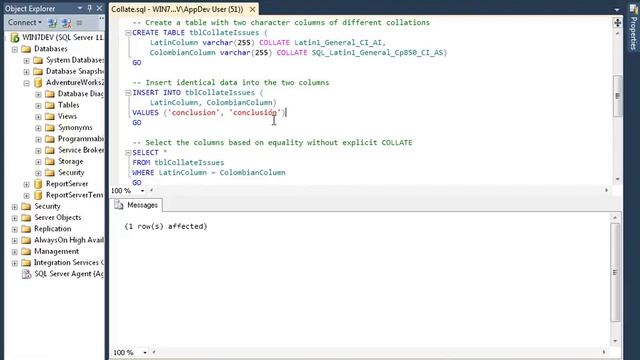Click the SQL_Latin1_General_Cp850_CI_AS collation text
Viewport: 640px width, 360px height.
coord(378,53)
